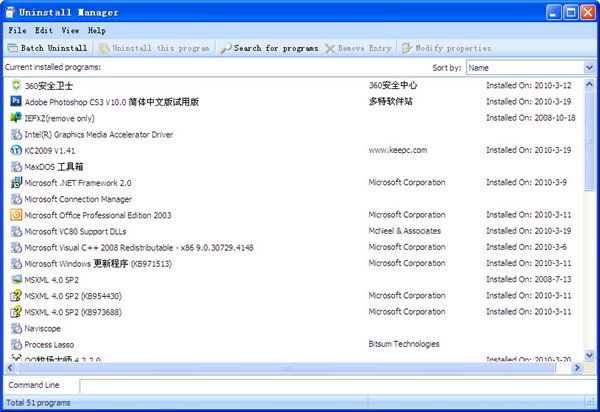Click the Uninstall Manager title bar icon
The height and width of the screenshot is (412, 600).
pyautogui.click(x=10, y=12)
